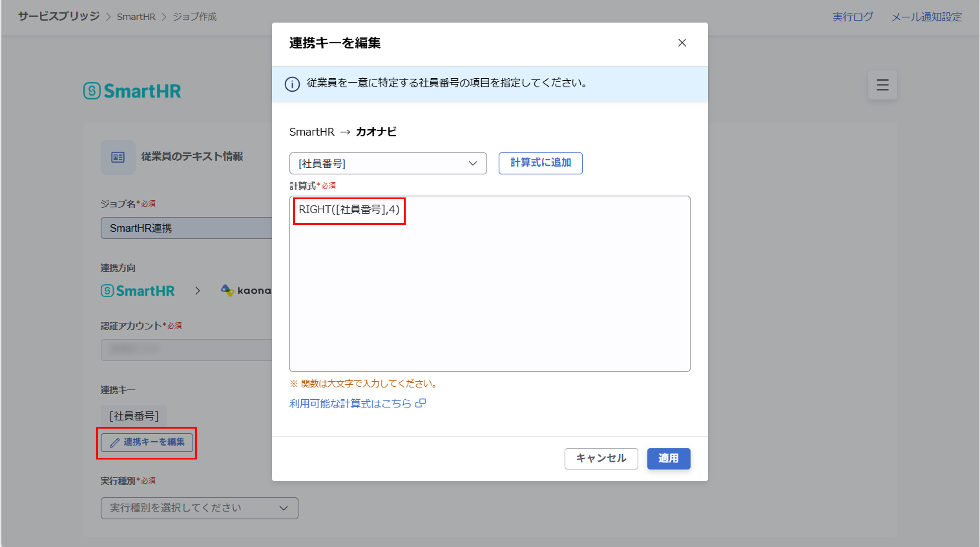Screen dimensions: 980x547
Task: Go to SmartHR breadcrumb
Action: 136,17
